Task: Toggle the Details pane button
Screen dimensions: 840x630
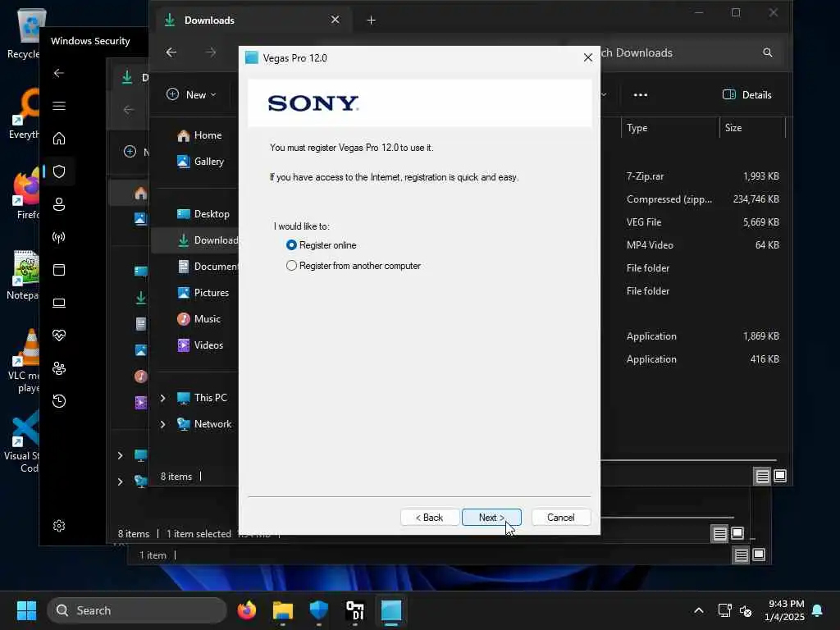Action: pyautogui.click(x=746, y=95)
